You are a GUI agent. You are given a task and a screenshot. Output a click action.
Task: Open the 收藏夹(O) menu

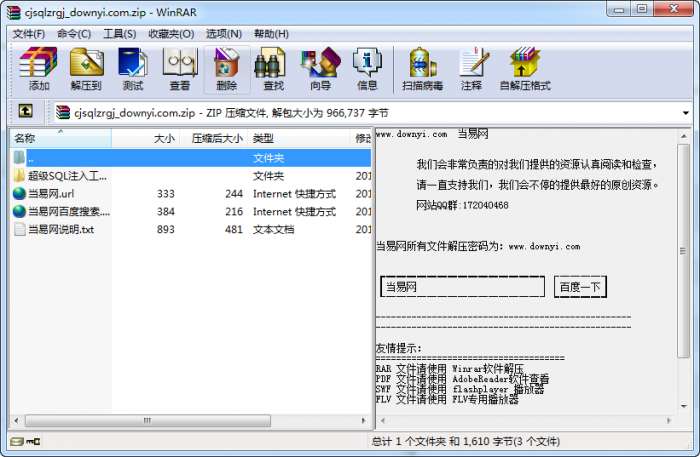171,34
